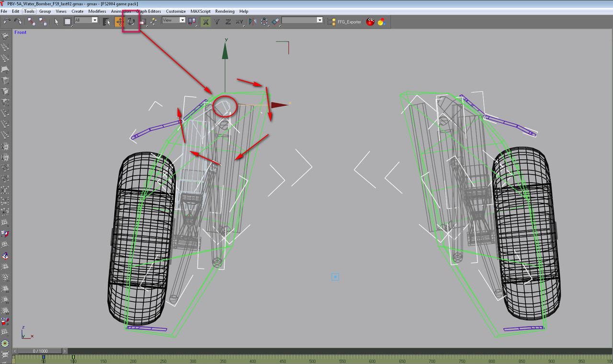Image resolution: width=613 pixels, height=364 pixels.
Task: Click the multicolored balls icon in the toolbar
Action: (x=382, y=22)
